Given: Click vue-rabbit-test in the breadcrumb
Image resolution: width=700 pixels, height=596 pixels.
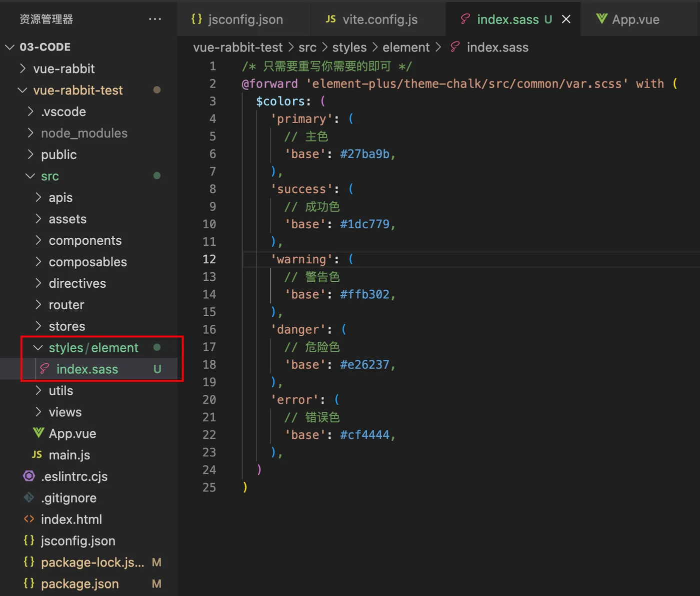Looking at the screenshot, I should click(238, 47).
